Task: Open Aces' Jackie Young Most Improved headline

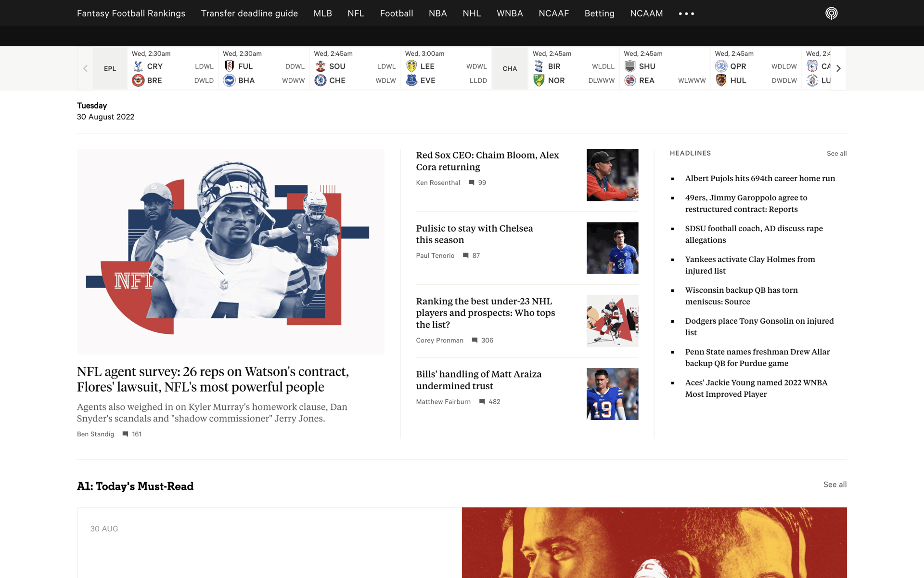Action: pyautogui.click(x=756, y=388)
